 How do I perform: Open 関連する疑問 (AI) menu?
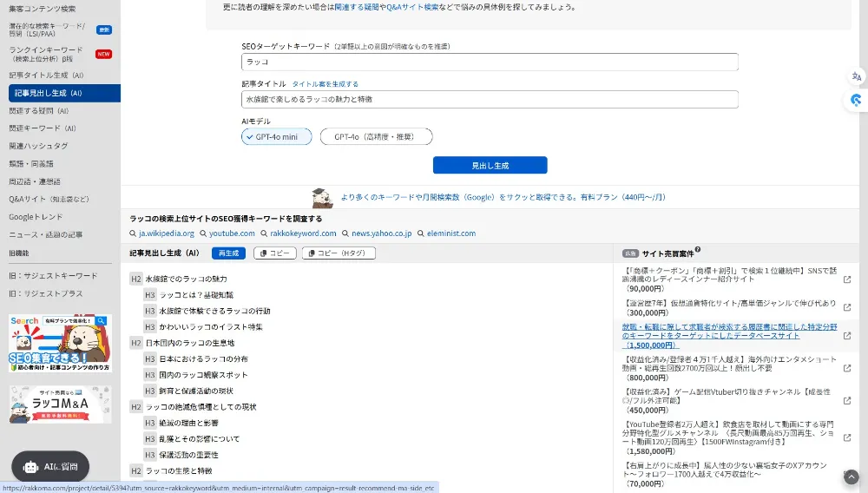pos(39,110)
